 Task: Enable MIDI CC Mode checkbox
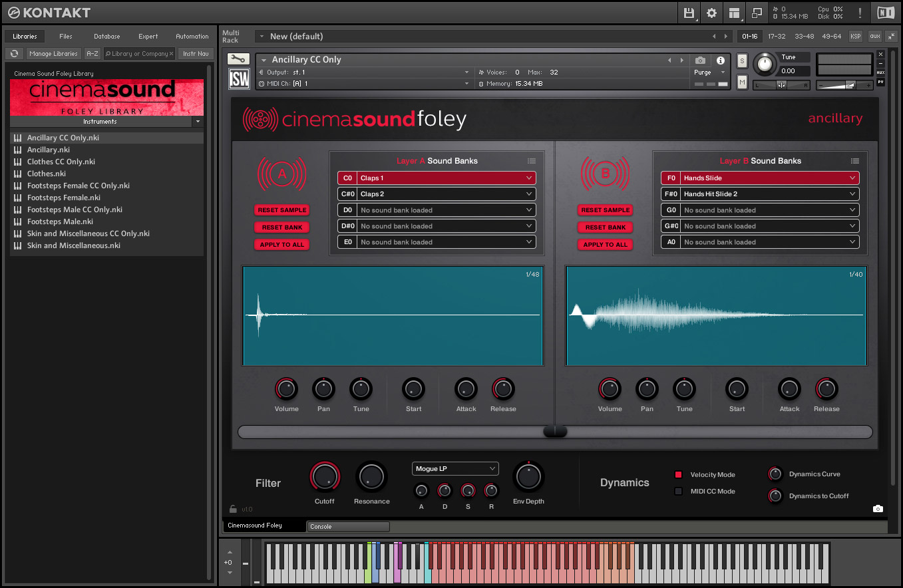pos(678,492)
